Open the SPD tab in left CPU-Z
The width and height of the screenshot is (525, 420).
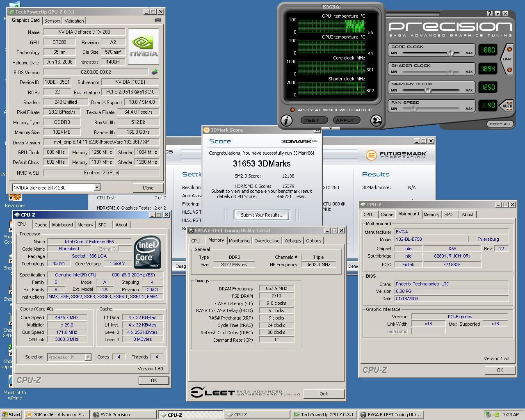coord(102,225)
